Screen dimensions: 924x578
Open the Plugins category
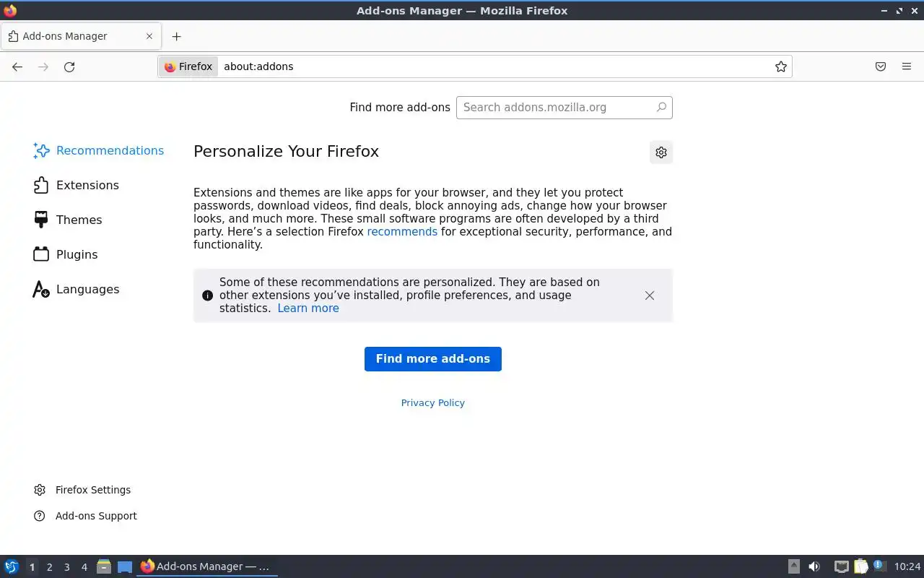tap(66, 254)
